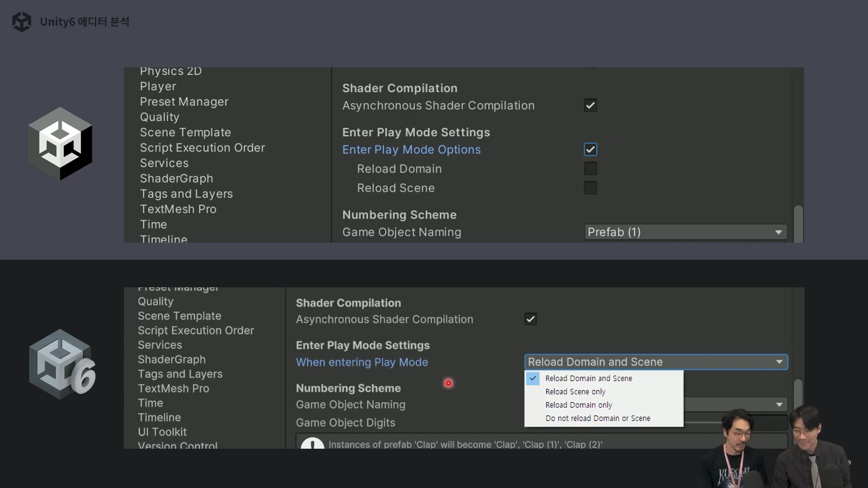Image resolution: width=868 pixels, height=488 pixels.
Task: Select Reload Scene only option
Action: [x=575, y=392]
